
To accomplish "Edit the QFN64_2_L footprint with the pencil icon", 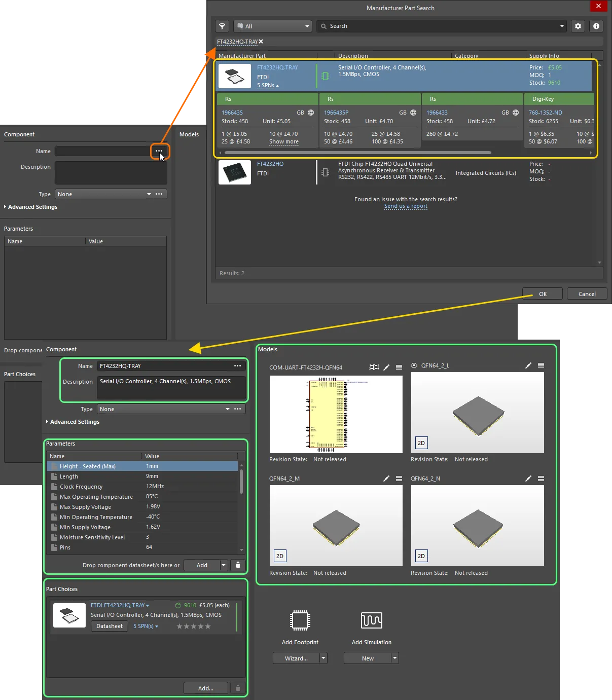I will (528, 365).
